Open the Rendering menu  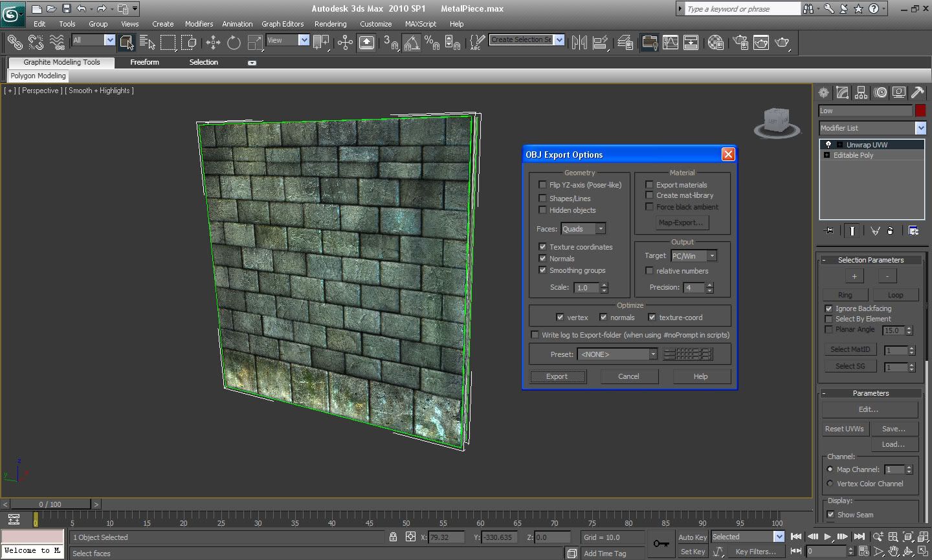click(x=330, y=24)
